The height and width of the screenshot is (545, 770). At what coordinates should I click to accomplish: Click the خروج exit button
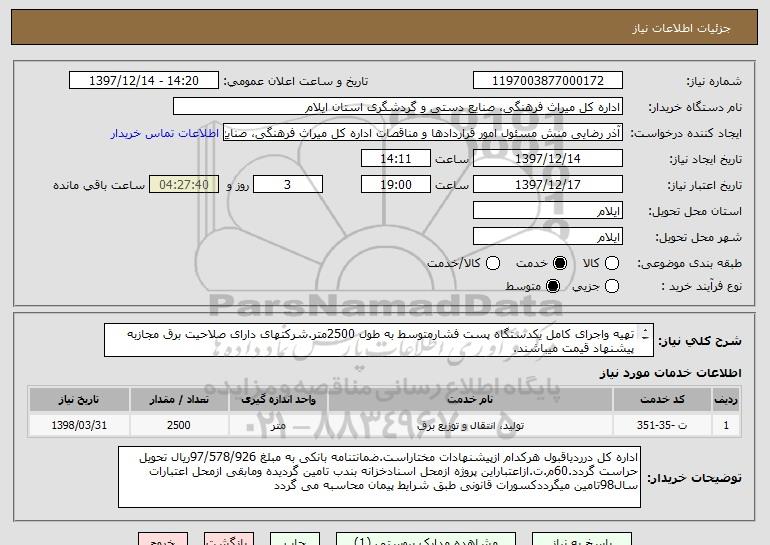[x=163, y=539]
